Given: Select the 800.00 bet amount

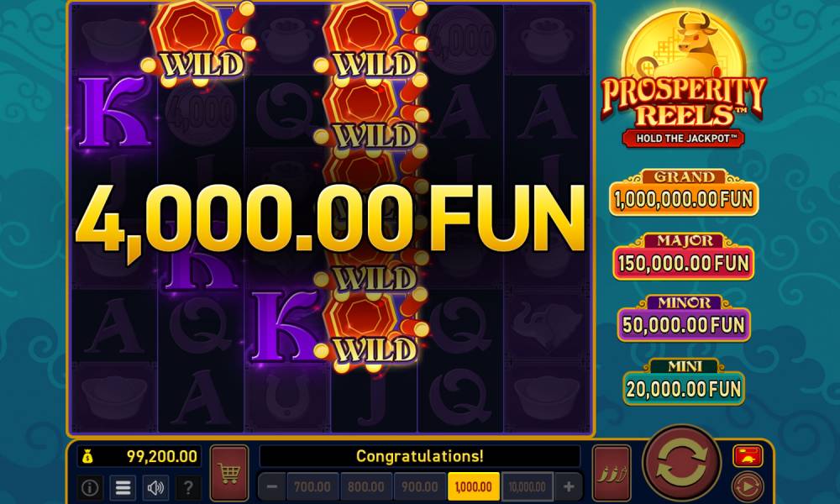Looking at the screenshot, I should [x=366, y=487].
